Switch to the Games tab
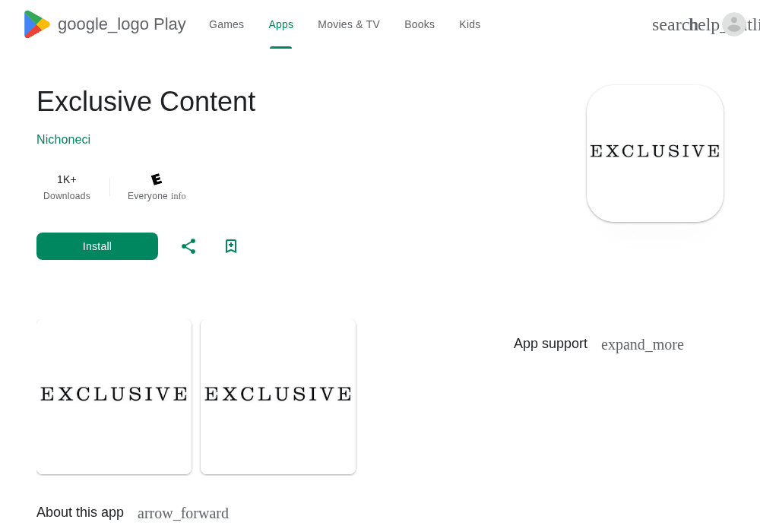The width and height of the screenshot is (760, 532). click(226, 25)
